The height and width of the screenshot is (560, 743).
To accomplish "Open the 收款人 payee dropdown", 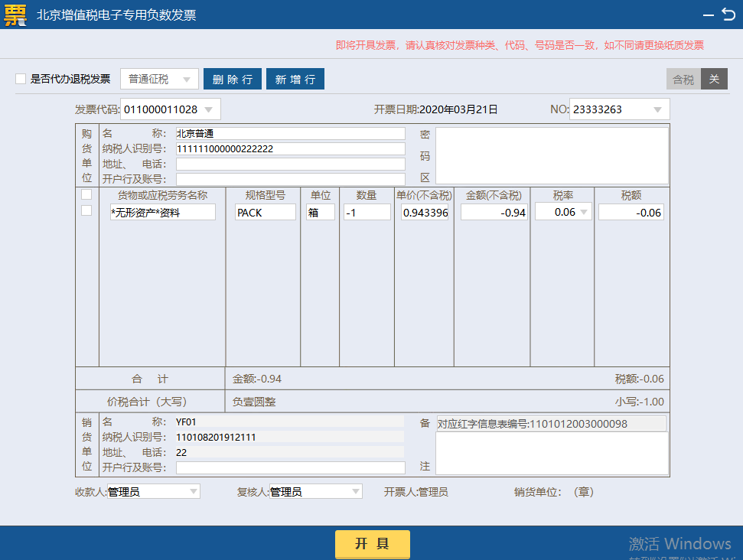I will [x=193, y=491].
